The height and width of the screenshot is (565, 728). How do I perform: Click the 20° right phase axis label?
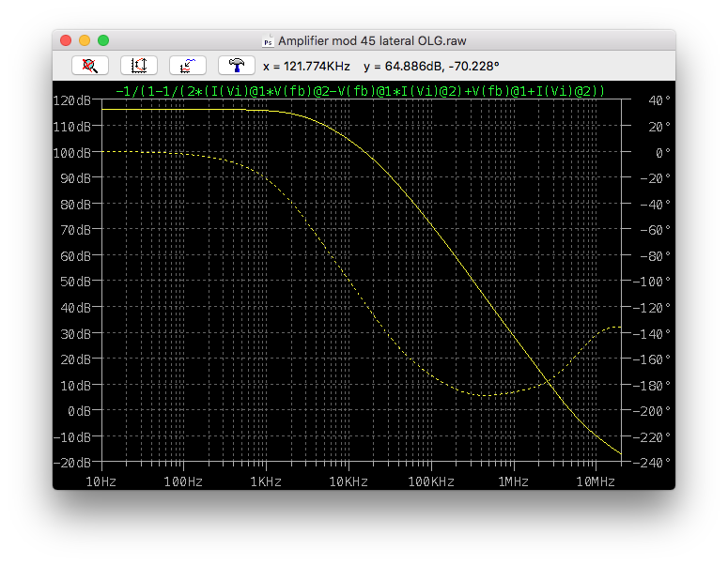pyautogui.click(x=659, y=126)
